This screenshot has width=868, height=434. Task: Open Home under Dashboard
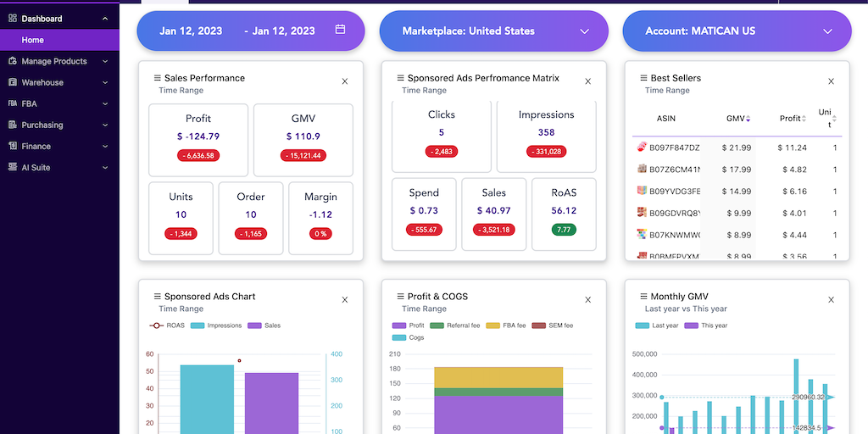coord(33,40)
